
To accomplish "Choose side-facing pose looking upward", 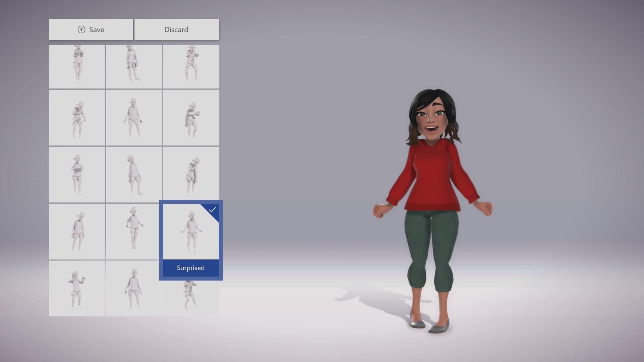I will (133, 175).
